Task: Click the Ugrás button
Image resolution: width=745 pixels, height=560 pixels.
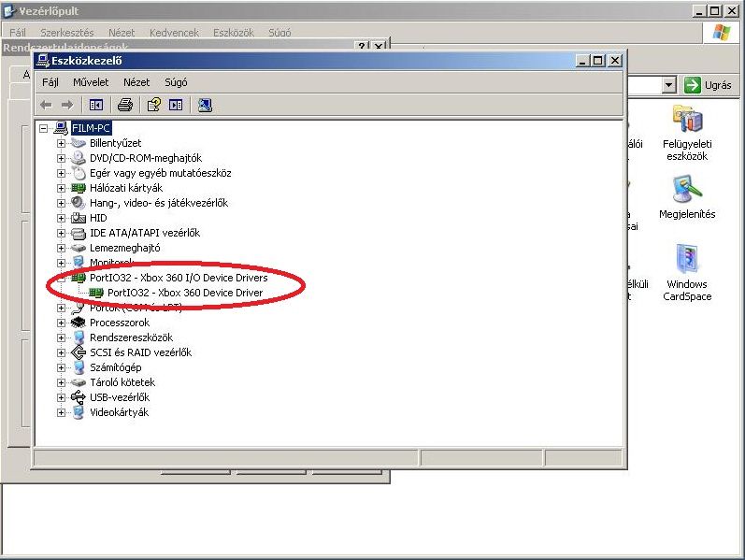Action: point(708,85)
